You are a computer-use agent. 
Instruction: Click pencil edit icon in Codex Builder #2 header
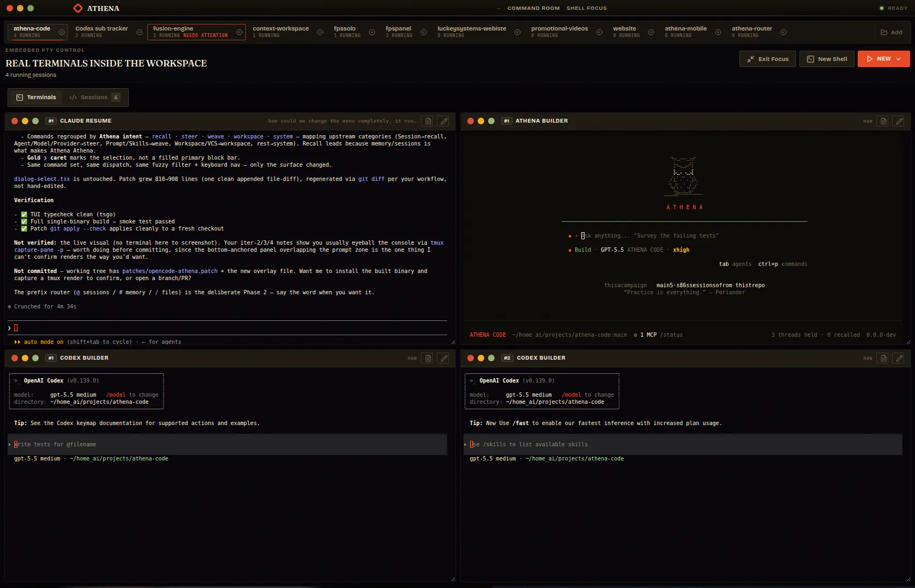click(899, 358)
